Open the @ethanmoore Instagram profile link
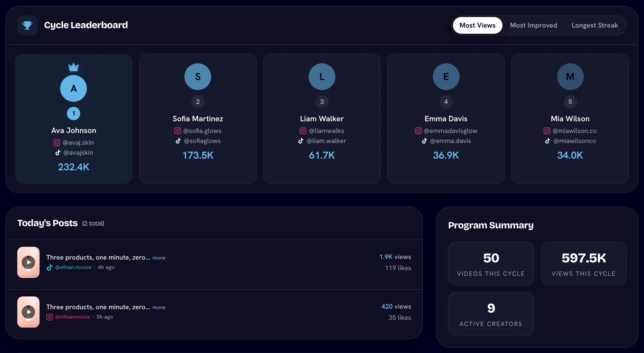The height and width of the screenshot is (353, 644). 73,317
